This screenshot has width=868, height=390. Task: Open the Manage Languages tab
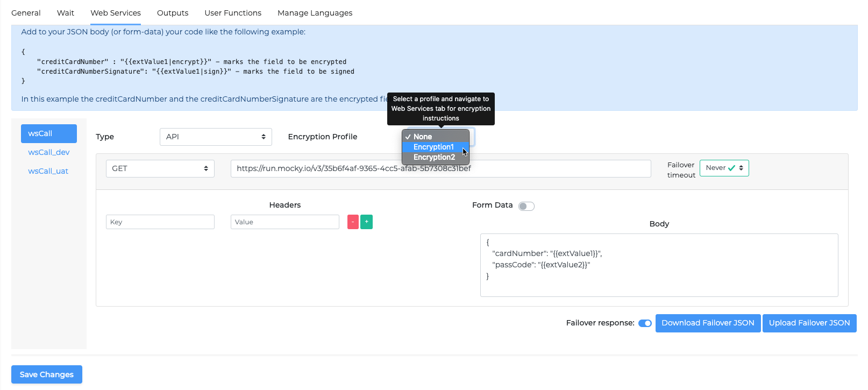tap(315, 13)
